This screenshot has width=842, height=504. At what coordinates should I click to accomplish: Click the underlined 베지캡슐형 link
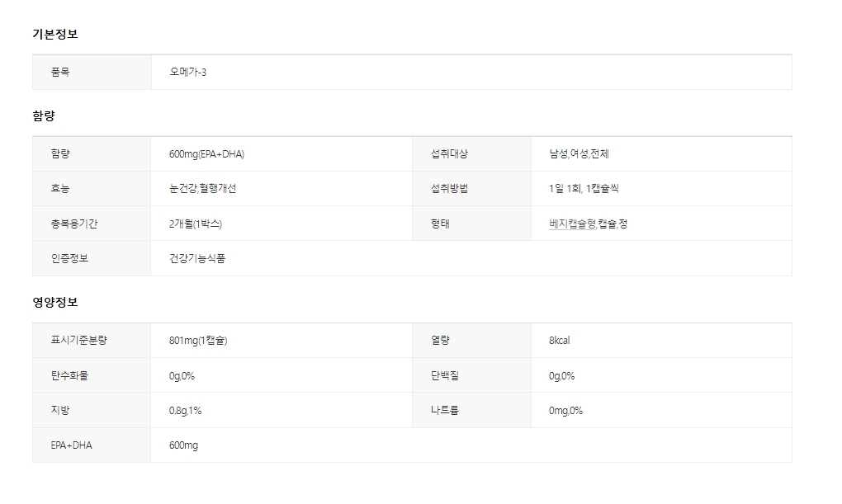click(x=572, y=224)
